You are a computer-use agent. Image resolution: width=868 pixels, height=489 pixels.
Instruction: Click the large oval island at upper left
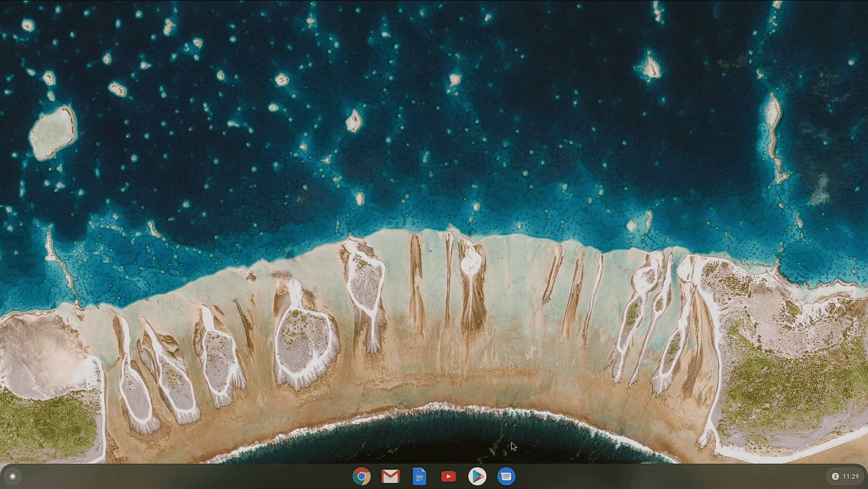53,133
